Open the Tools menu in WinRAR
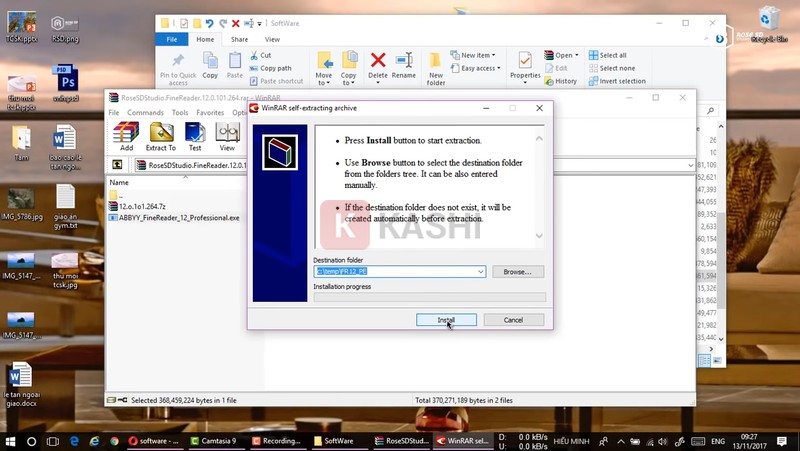This screenshot has height=451, width=800. (180, 112)
